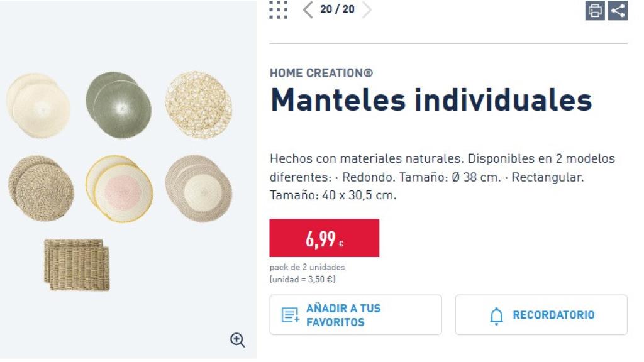Open the product grid overview icon
This screenshot has width=644, height=362.
point(277,10)
